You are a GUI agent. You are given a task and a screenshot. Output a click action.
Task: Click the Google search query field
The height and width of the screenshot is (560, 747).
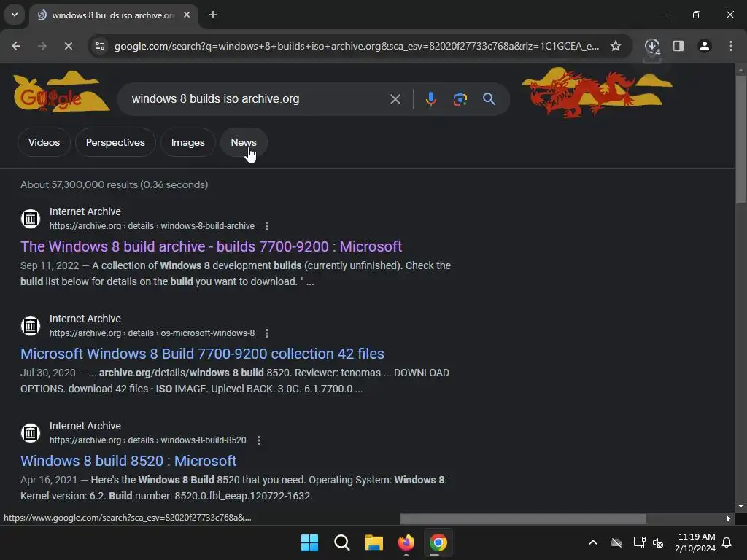pos(258,99)
